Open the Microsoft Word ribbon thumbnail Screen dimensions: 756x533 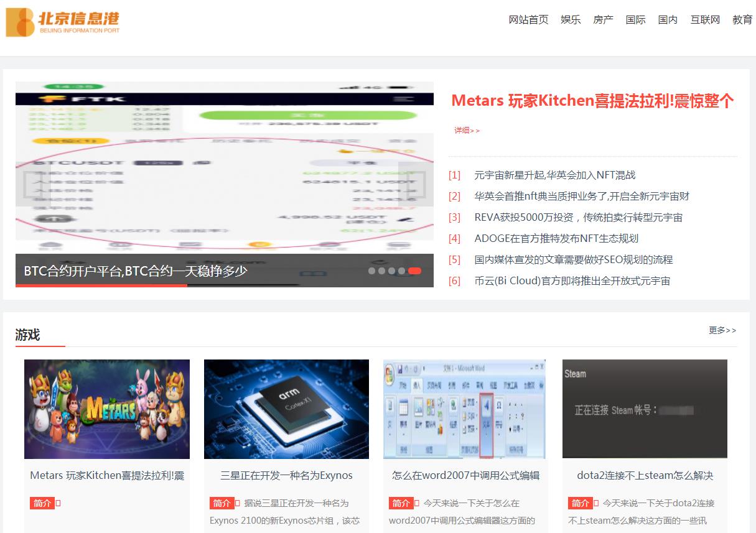coord(464,409)
